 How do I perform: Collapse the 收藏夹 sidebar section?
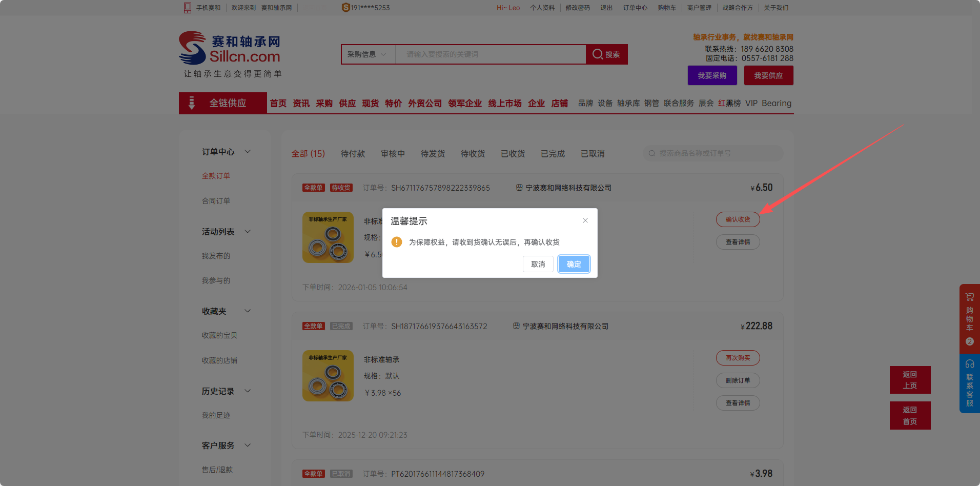(248, 311)
